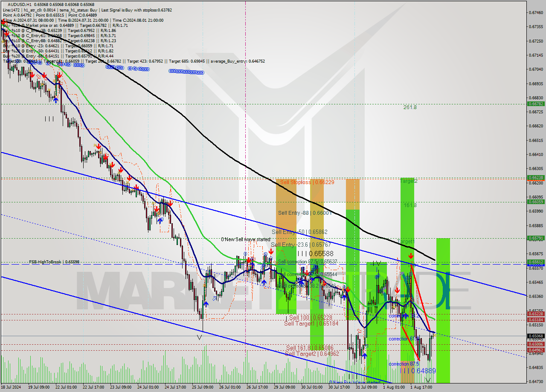Click the green 0.66059 price tag on axis
This screenshot has height=392, width=546.
click(x=536, y=202)
